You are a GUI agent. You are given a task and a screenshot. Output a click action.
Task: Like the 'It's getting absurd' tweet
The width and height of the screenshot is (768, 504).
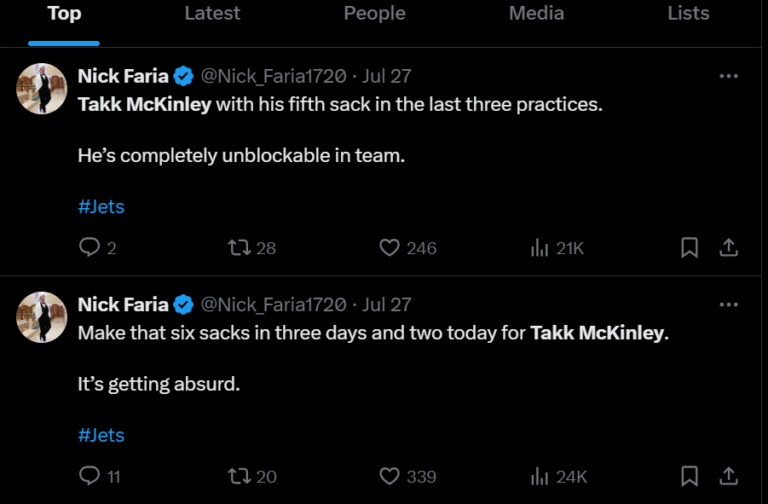390,476
